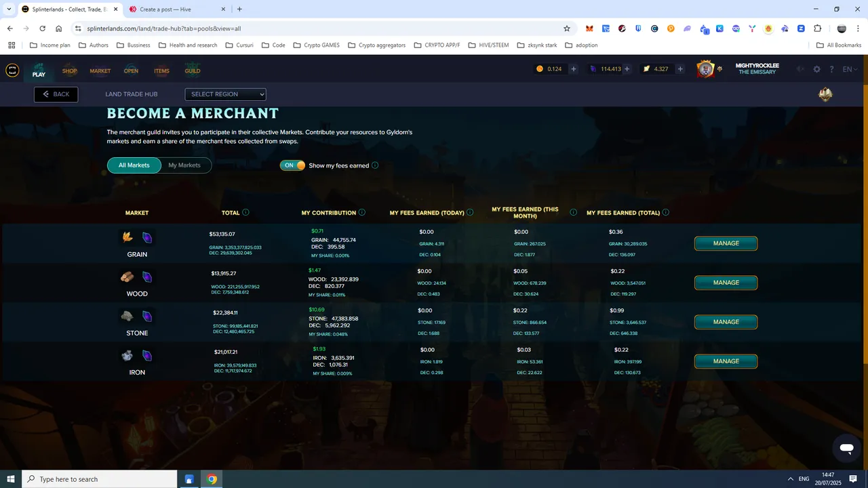
Task: Click the Splinterlands logo icon
Action: coord(12,70)
